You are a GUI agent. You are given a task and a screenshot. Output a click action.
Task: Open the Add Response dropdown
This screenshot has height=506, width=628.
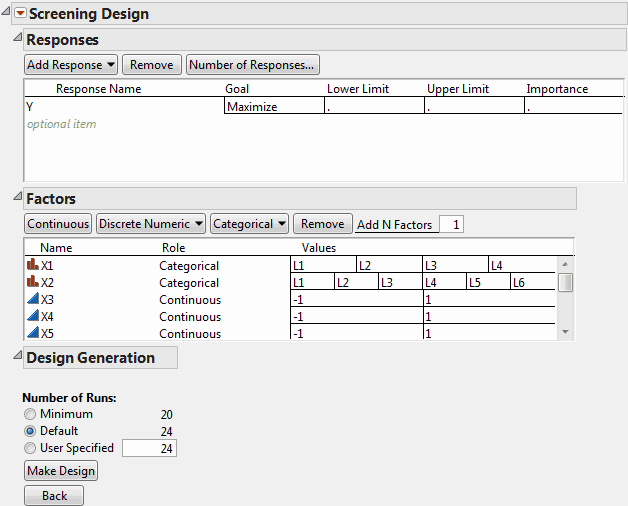point(71,65)
